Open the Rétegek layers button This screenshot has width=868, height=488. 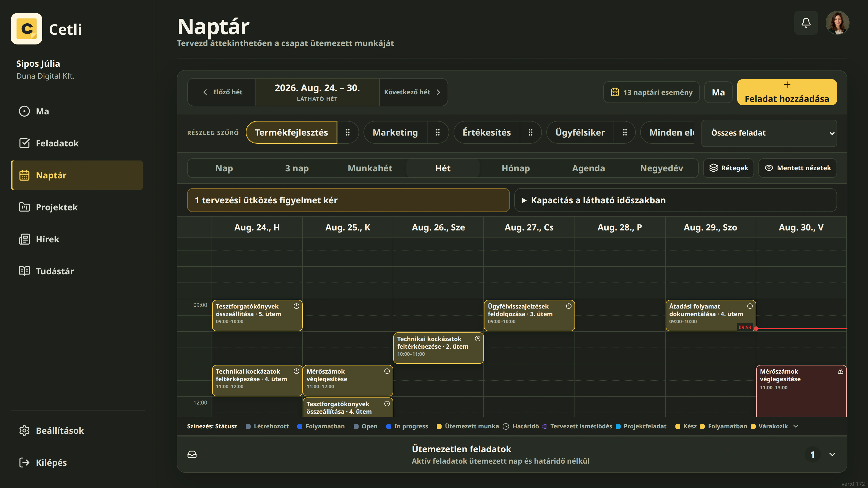(x=729, y=168)
